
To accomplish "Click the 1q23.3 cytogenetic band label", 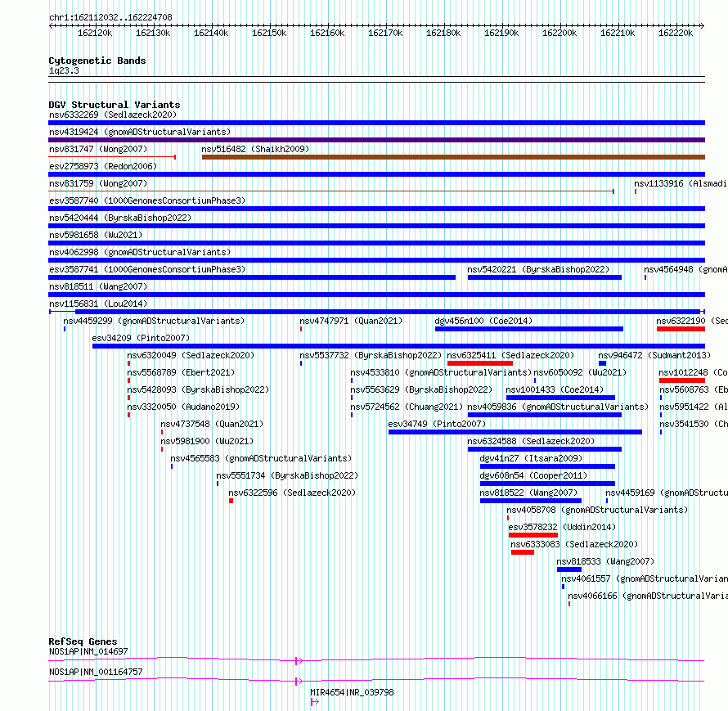I will (x=64, y=70).
